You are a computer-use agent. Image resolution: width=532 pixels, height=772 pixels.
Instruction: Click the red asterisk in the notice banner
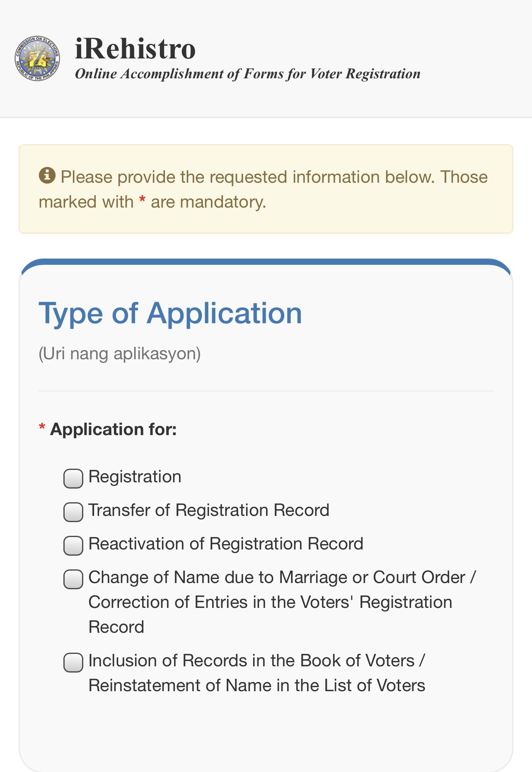click(142, 200)
